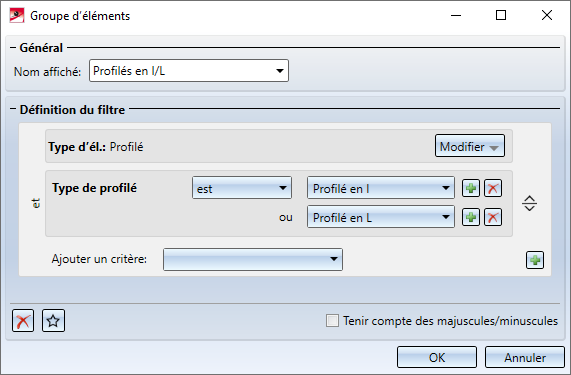Collapse the Général section
571x375 pixels.
click(x=13, y=48)
